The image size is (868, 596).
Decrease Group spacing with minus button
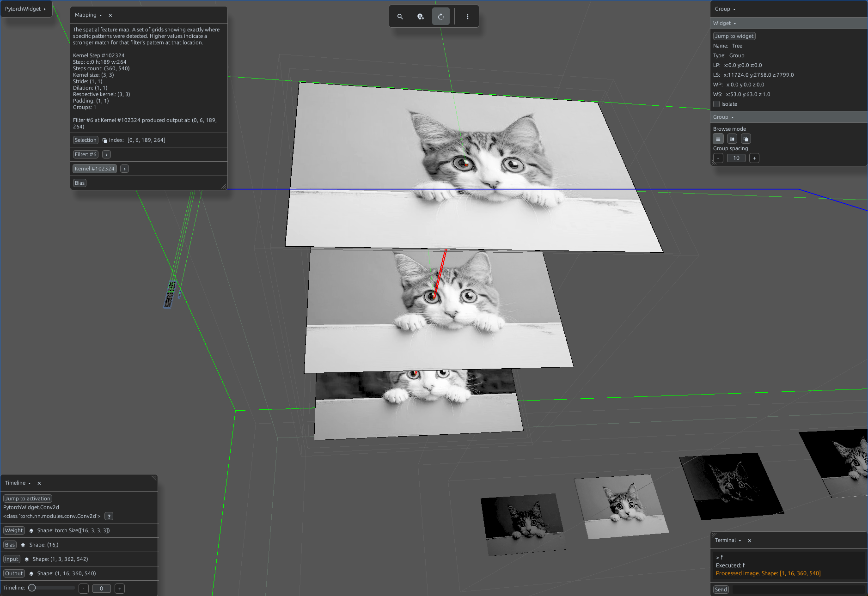(718, 158)
